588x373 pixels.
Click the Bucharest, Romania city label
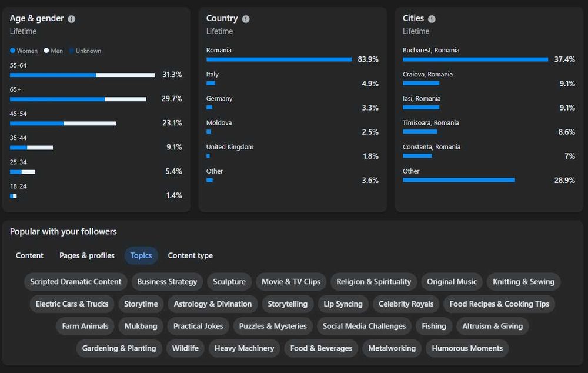click(431, 50)
